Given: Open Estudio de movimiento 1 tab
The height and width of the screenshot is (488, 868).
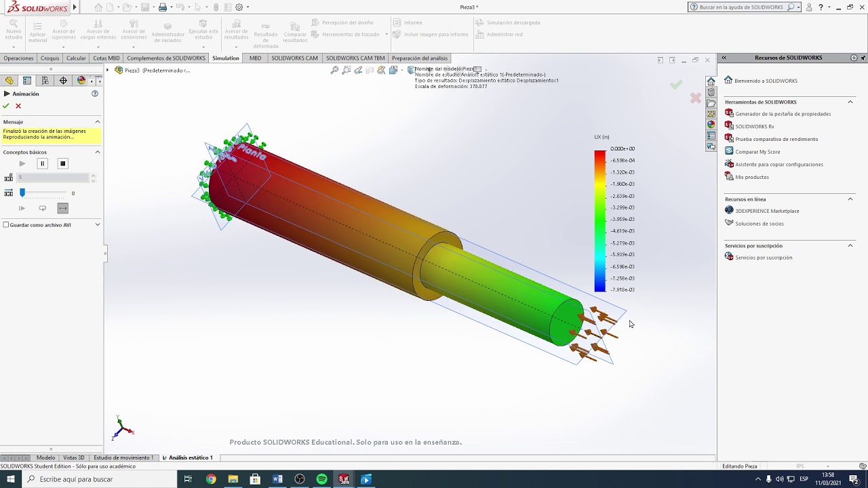Looking at the screenshot, I should point(123,457).
